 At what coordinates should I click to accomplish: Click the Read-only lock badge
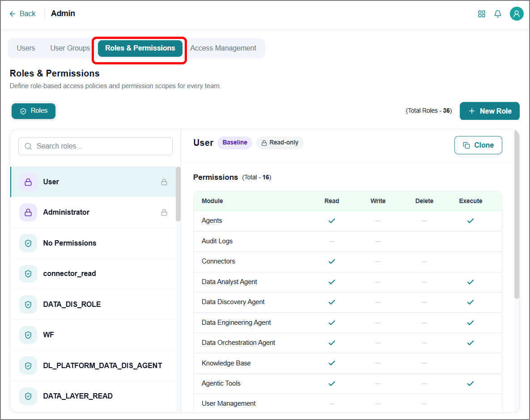click(x=280, y=143)
